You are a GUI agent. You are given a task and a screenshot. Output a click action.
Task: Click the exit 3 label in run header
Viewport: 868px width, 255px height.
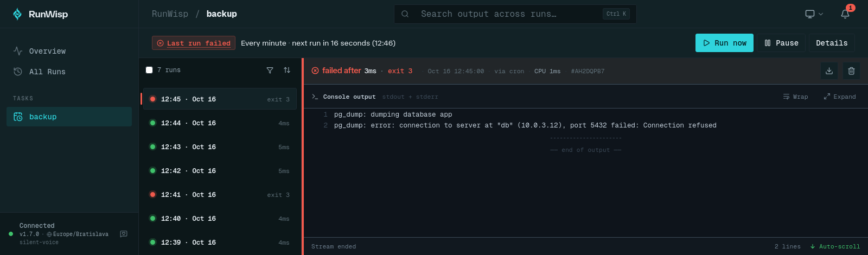pos(400,71)
